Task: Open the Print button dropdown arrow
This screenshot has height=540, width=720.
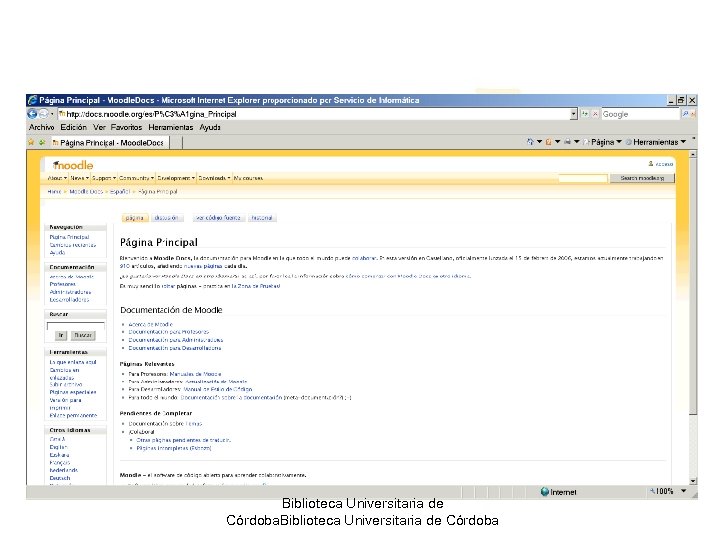Action: 577,142
